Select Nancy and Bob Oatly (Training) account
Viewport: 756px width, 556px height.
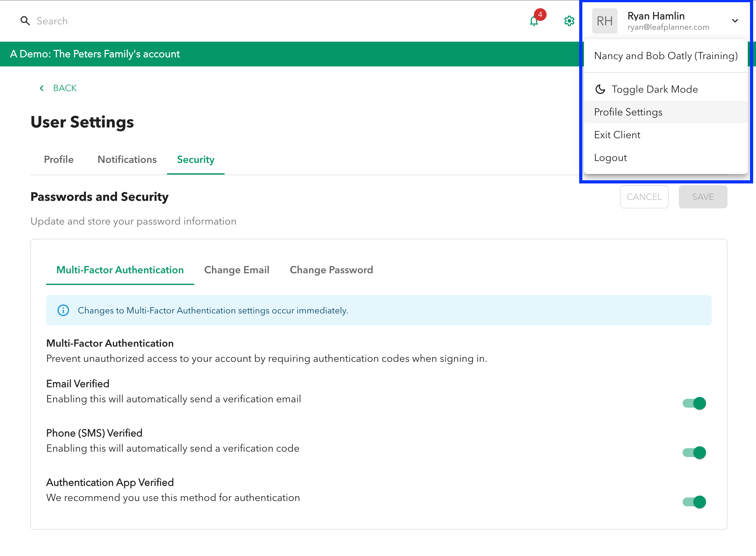point(666,56)
